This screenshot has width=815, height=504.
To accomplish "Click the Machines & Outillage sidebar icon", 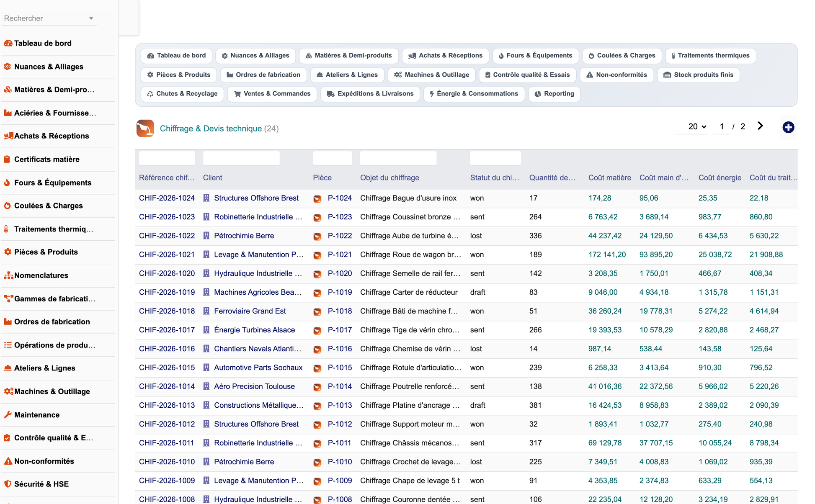I will pyautogui.click(x=8, y=391).
